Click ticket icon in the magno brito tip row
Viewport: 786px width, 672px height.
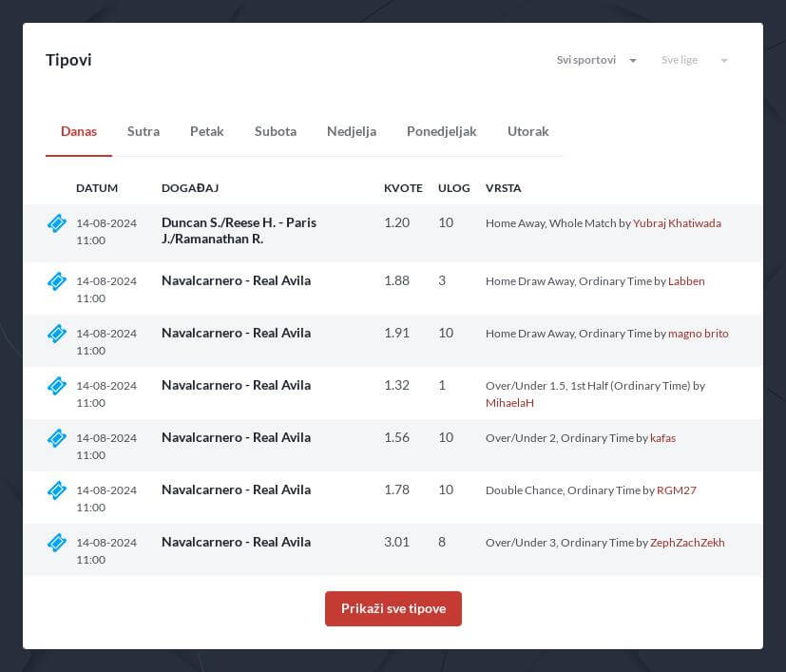pyautogui.click(x=57, y=334)
